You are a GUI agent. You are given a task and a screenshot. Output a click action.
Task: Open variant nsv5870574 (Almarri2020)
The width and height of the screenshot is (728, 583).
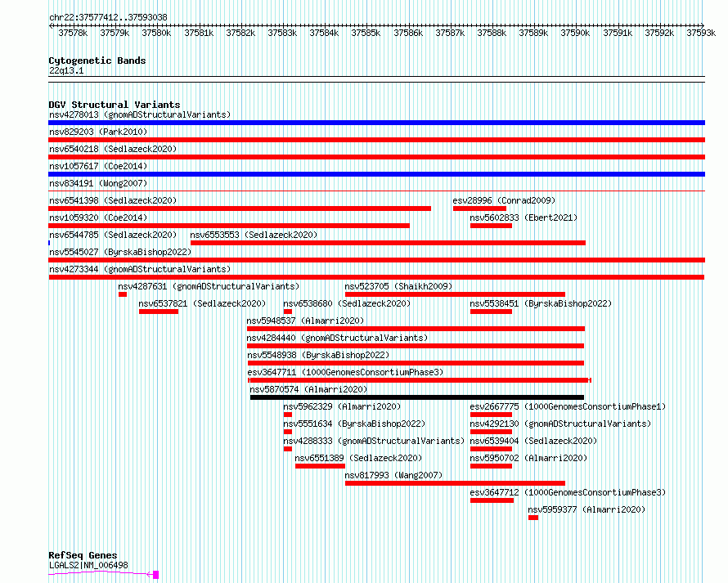point(308,389)
